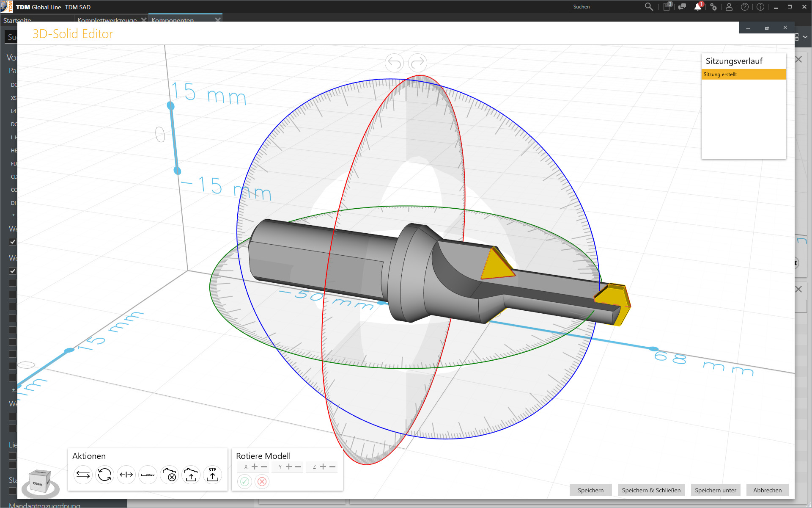Click the Abbrechen button

767,490
